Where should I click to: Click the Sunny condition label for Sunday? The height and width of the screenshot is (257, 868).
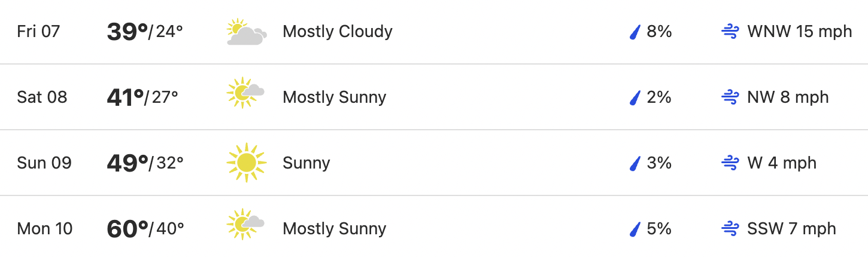point(306,163)
